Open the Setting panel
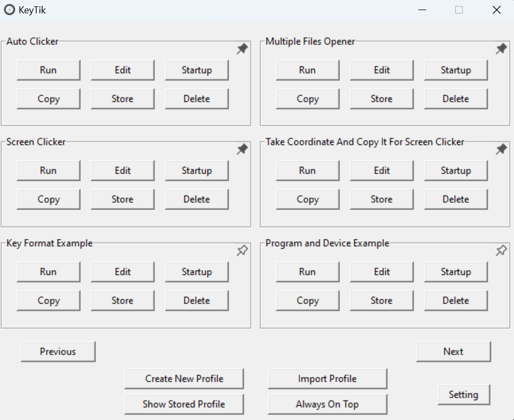Viewport: 514px width, 420px height. point(464,394)
